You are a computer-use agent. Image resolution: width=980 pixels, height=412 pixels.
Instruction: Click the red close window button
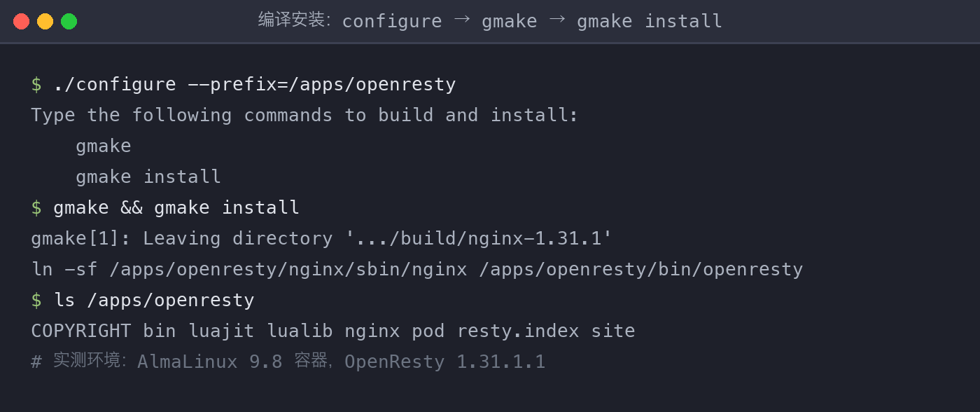pyautogui.click(x=21, y=21)
